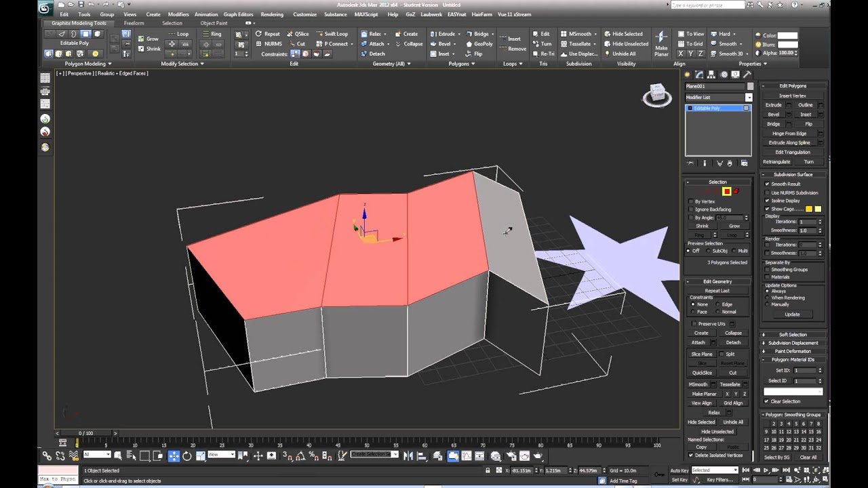Viewport: 868px width, 488px height.
Task: Enable the By Vertex checkbox
Action: (691, 201)
